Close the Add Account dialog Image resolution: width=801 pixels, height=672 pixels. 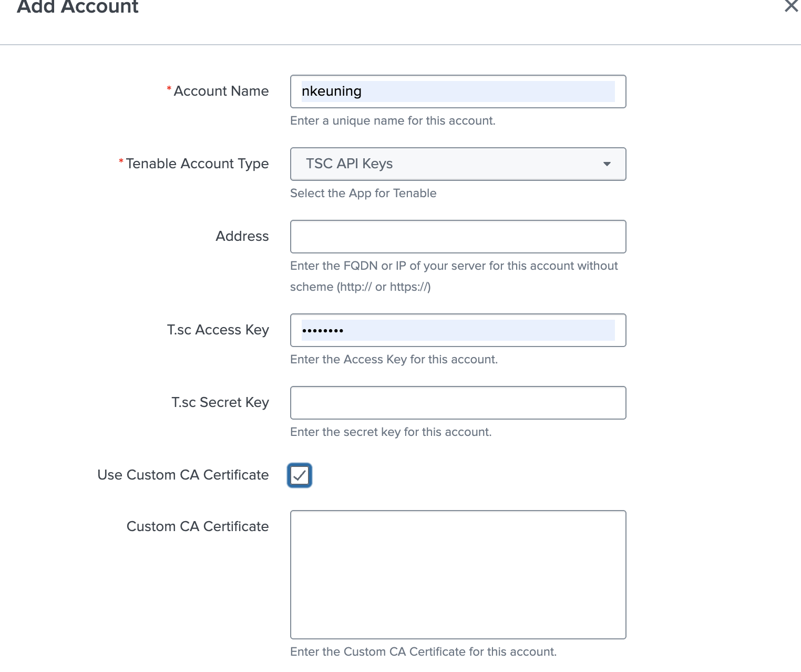790,6
